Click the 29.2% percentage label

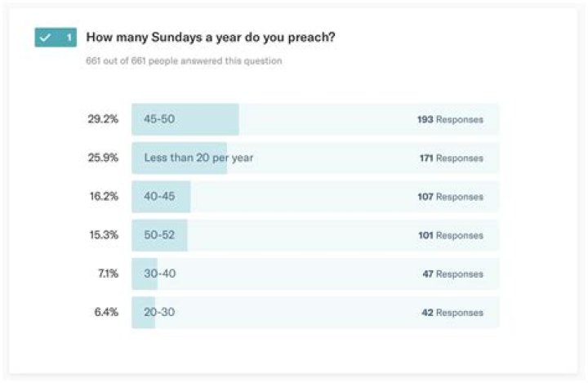pyautogui.click(x=103, y=119)
